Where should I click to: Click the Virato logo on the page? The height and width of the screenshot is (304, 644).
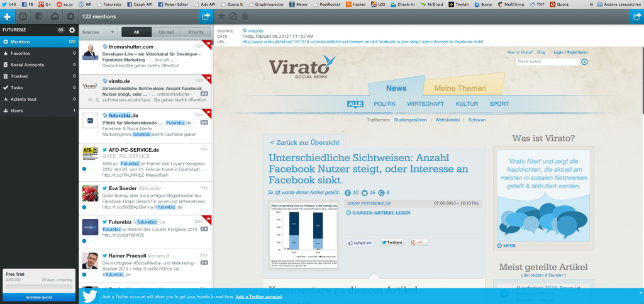point(303,68)
